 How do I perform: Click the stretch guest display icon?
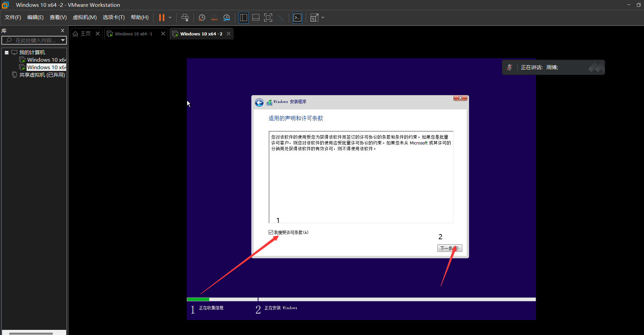coord(314,17)
